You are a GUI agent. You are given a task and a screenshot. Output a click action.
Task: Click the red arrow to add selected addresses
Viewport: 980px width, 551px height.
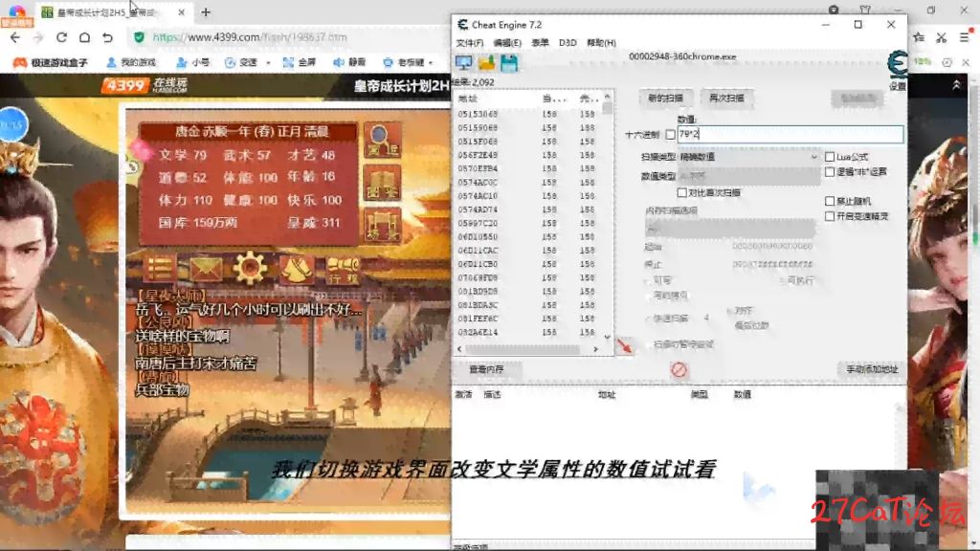[624, 345]
